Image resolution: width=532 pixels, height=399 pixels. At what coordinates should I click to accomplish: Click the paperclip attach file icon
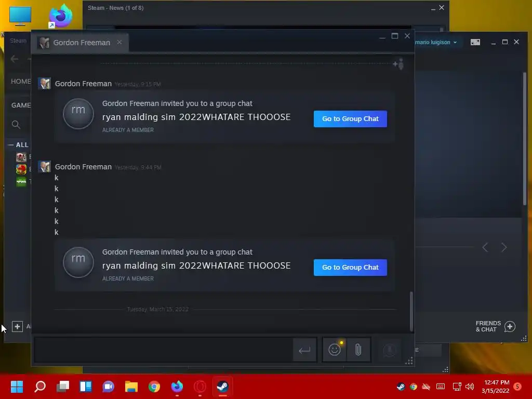tap(358, 349)
